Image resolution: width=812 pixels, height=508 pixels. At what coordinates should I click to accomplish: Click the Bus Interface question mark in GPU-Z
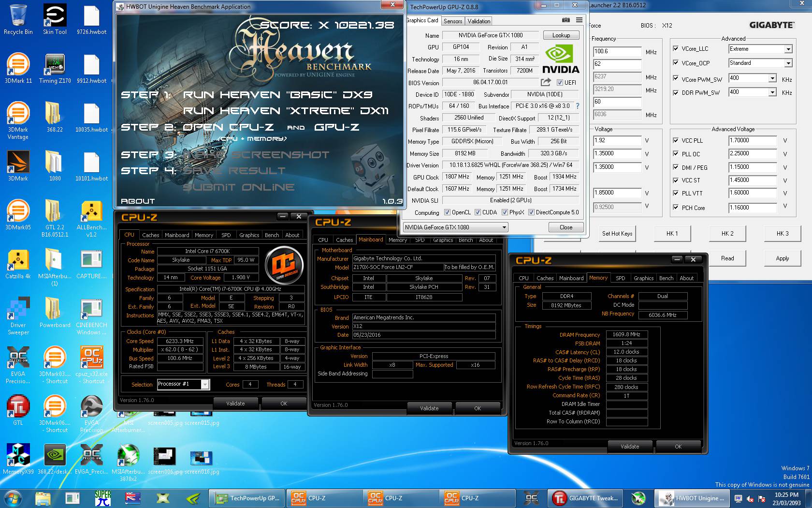(x=577, y=106)
